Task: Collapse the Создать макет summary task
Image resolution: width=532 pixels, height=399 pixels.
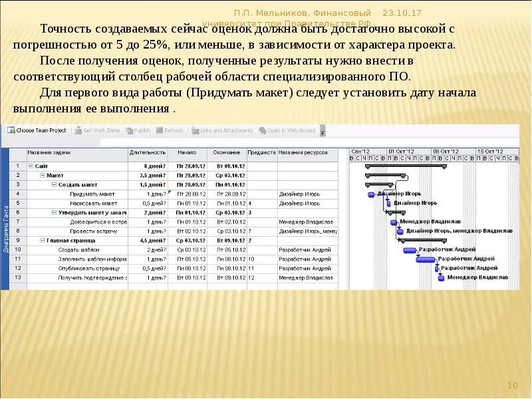Action: click(x=54, y=185)
